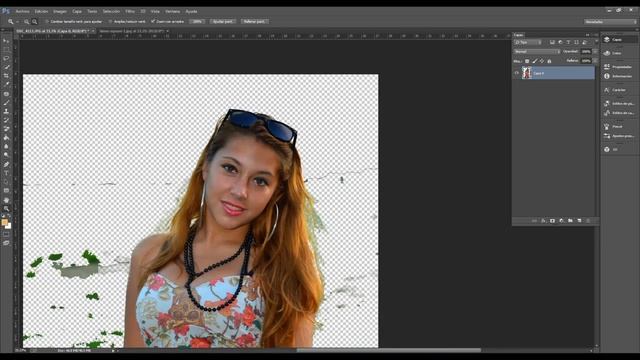The width and height of the screenshot is (640, 360).
Task: Select the Eyedropper tool
Action: point(6,84)
